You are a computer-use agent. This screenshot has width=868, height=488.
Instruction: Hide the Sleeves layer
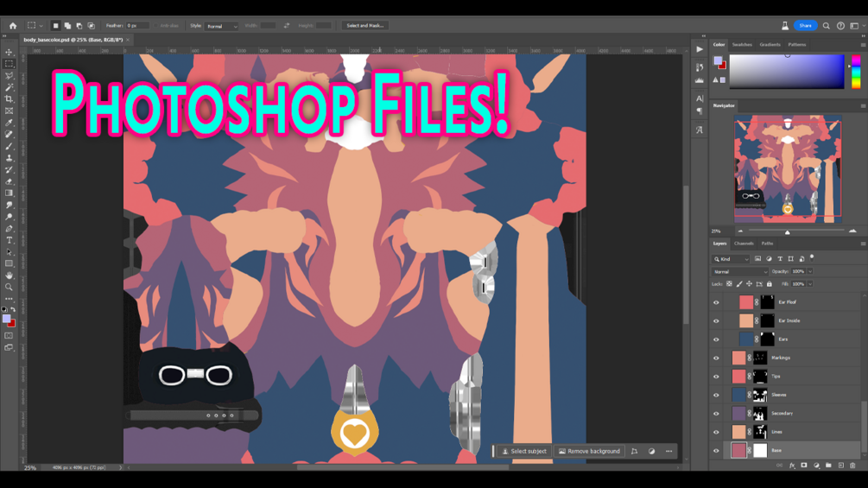716,395
